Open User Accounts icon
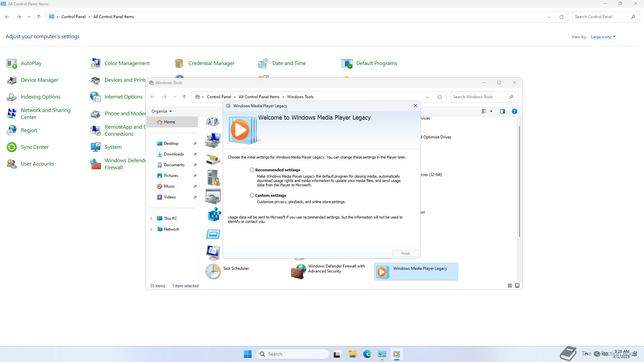 pos(12,164)
